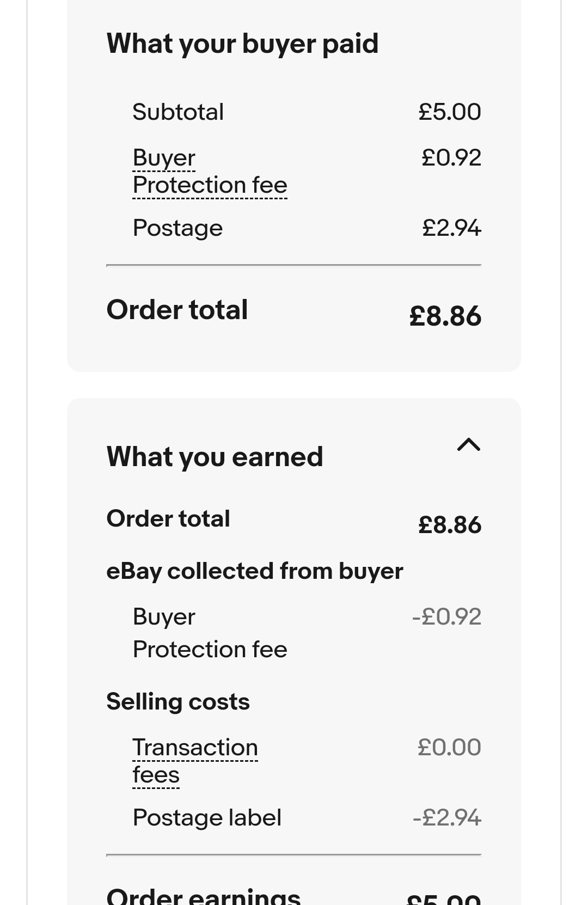
Task: Click the Subtotal label
Action: pyautogui.click(x=178, y=112)
